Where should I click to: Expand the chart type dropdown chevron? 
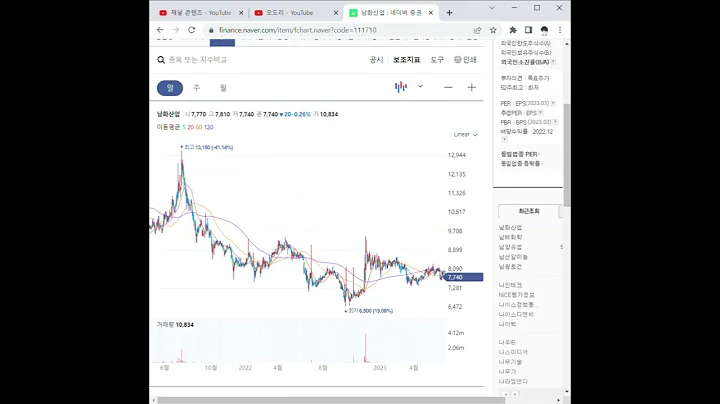(420, 86)
